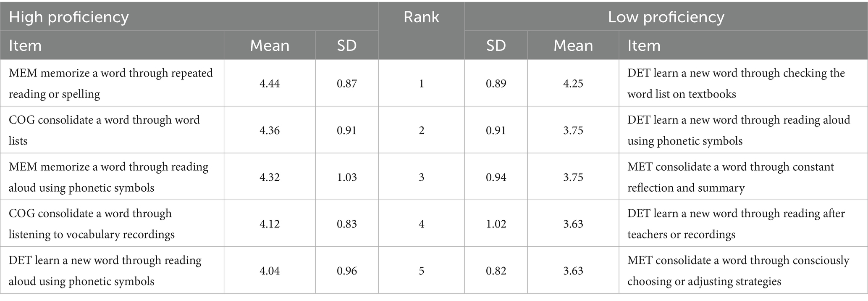868x301 pixels.
Task: Click the rank 5 cell
Action: (x=421, y=270)
